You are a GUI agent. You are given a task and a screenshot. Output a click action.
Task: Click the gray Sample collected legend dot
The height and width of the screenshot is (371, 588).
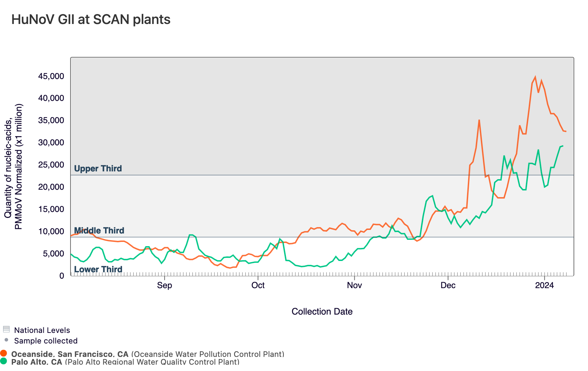(6, 340)
